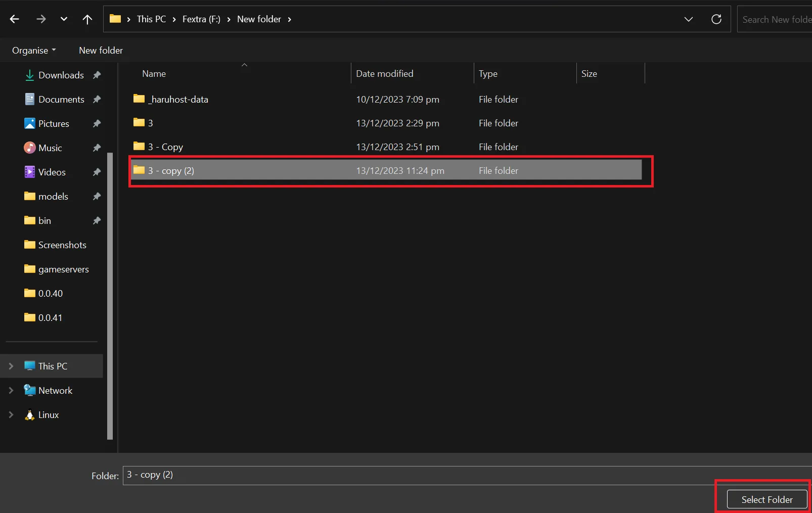Click the Folder name input field
This screenshot has height=513, width=812.
pos(467,476)
